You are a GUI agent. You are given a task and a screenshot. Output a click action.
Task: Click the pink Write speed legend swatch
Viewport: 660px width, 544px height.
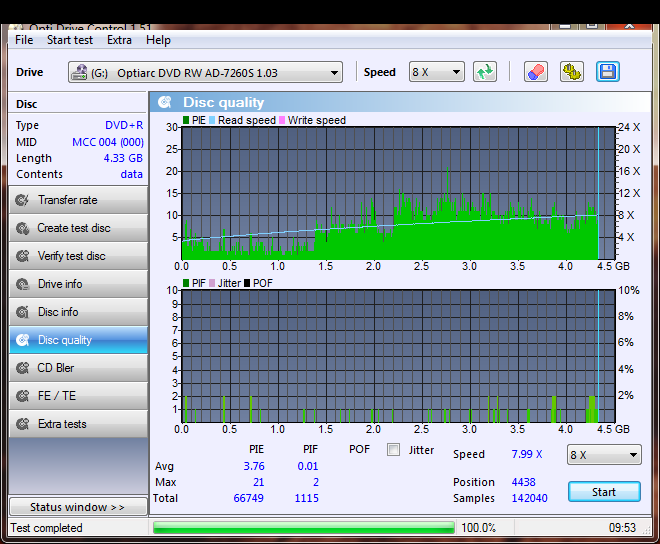click(282, 120)
